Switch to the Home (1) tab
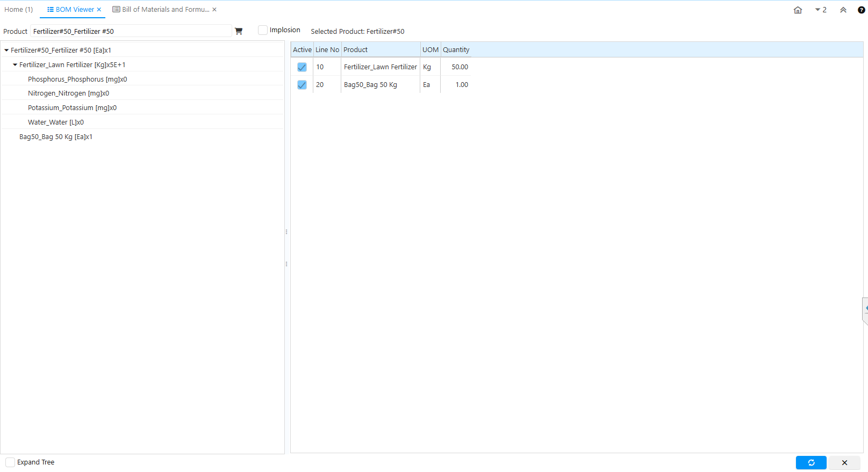Viewport: 868px width, 472px height. point(19,10)
